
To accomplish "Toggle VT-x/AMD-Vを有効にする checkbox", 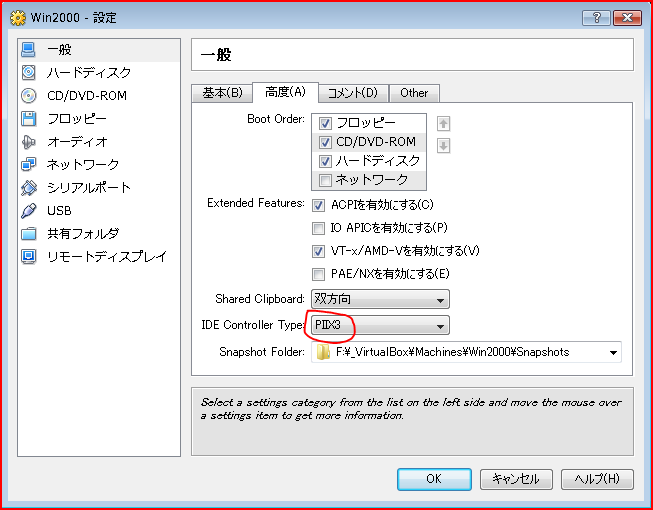I will click(318, 251).
